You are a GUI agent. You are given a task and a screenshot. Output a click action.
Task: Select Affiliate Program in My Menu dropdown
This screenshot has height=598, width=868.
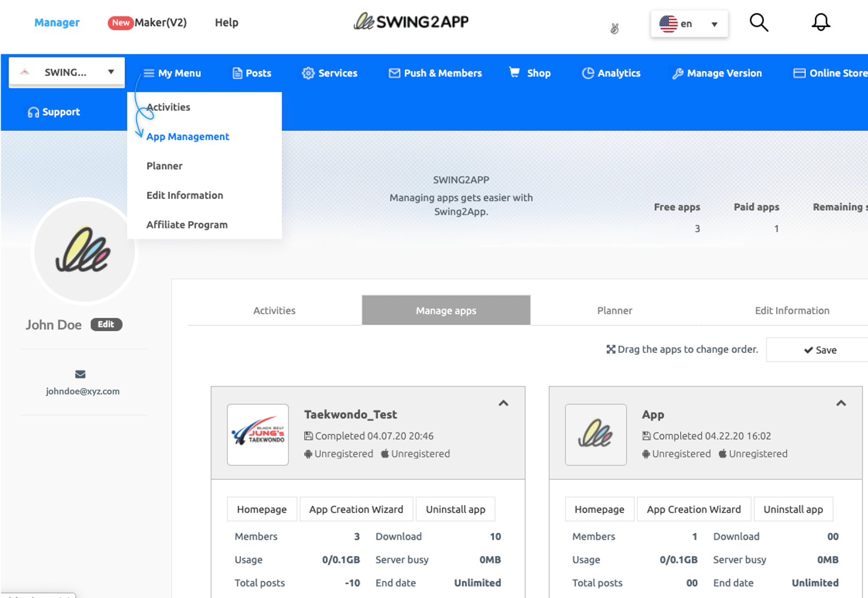click(x=187, y=225)
